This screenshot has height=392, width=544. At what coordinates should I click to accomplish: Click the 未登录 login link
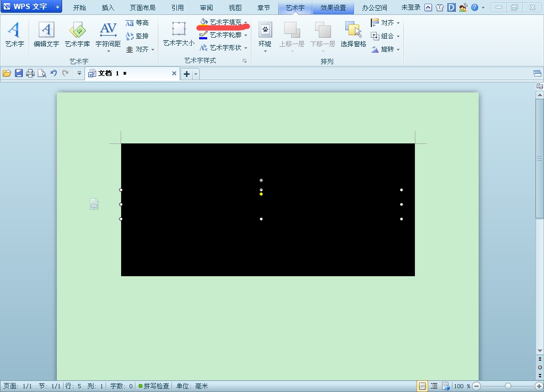(x=411, y=7)
